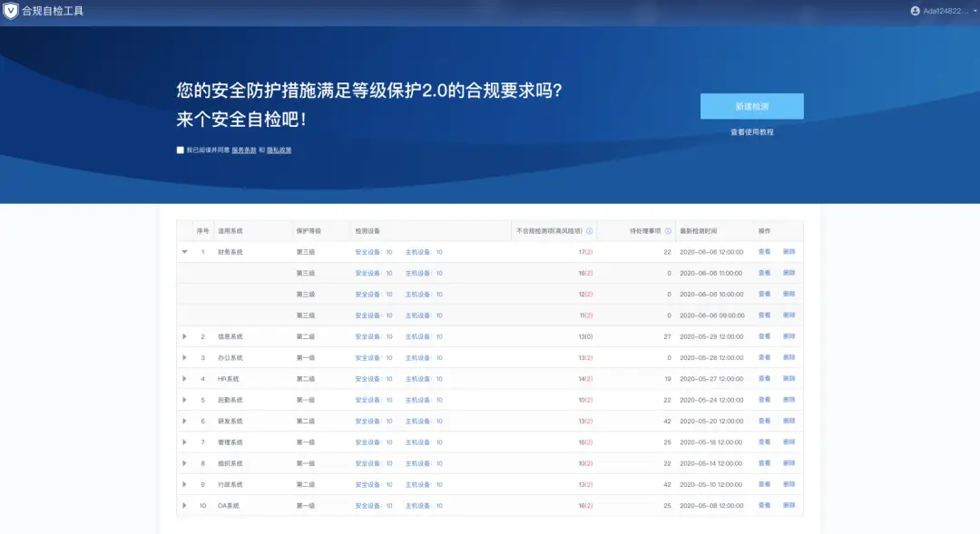Click the 合规自检工具 title text
The image size is (980, 534).
[x=53, y=11]
